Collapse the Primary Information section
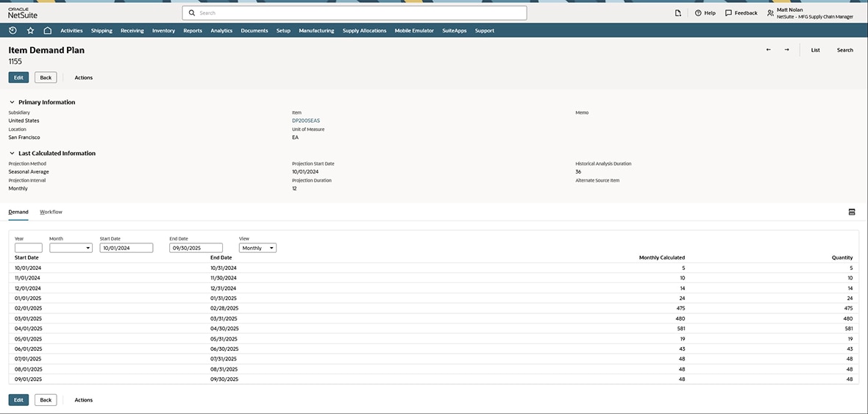The height and width of the screenshot is (414, 868). point(12,102)
